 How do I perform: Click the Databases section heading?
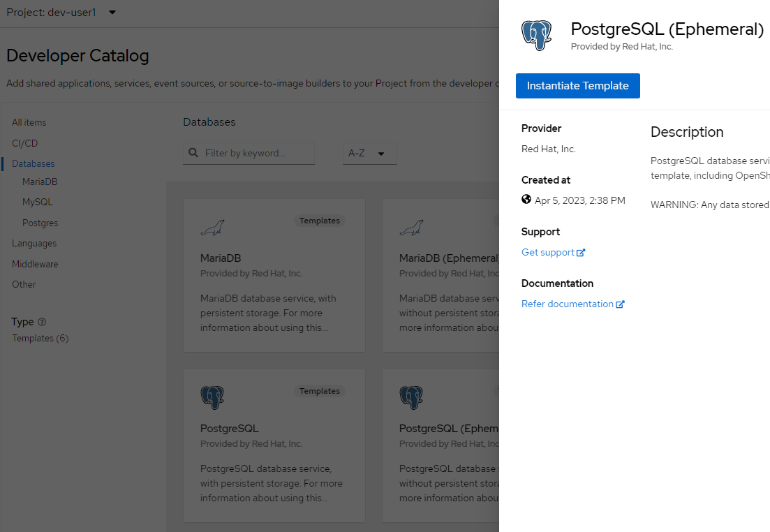tap(209, 121)
